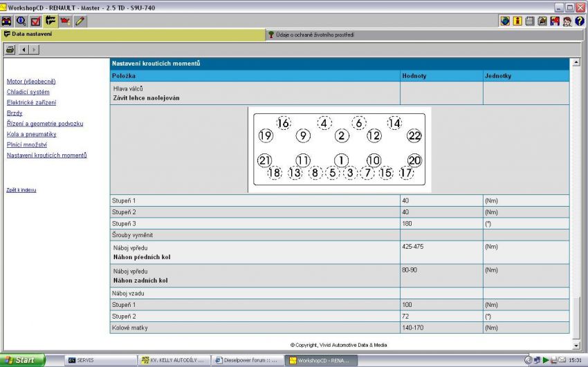Image resolution: width=588 pixels, height=367 pixels.
Task: Open Plnicí množství link
Action: (26, 144)
